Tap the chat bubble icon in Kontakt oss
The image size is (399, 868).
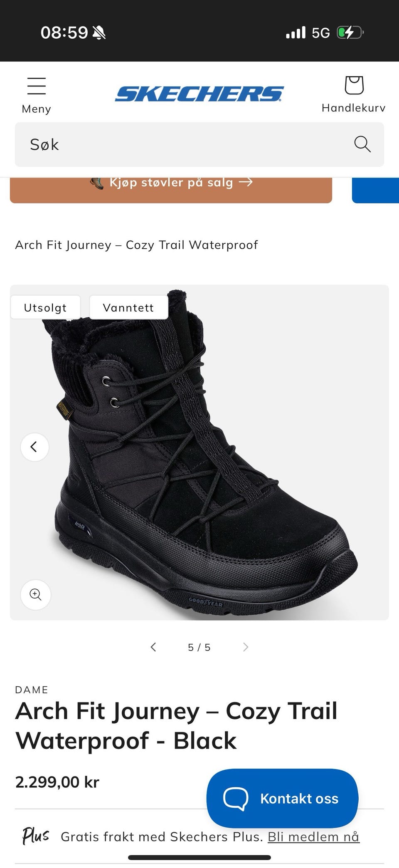[x=236, y=799]
